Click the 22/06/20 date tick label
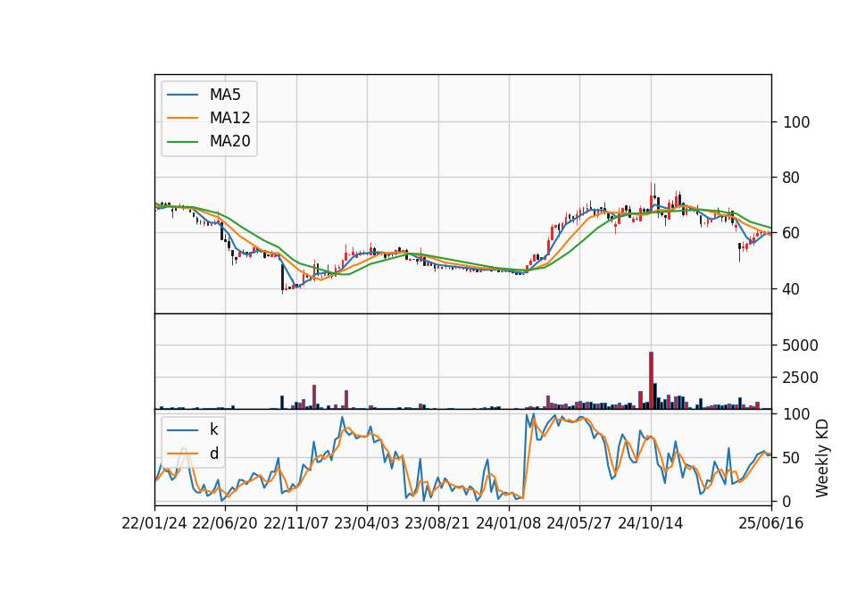 (225, 524)
